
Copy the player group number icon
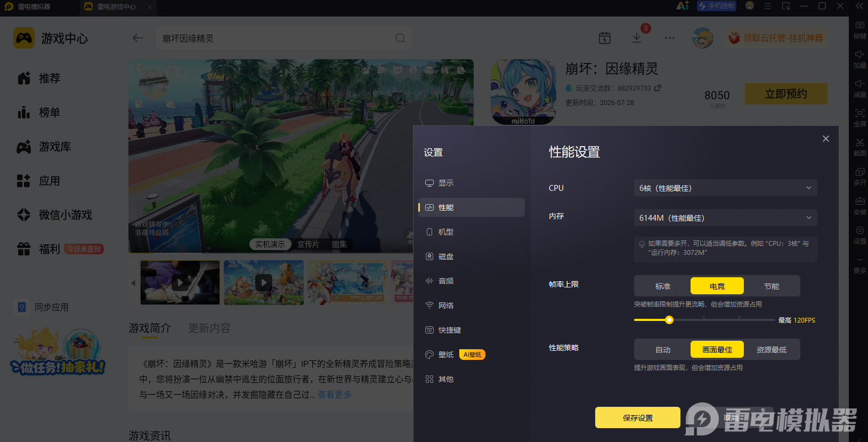pos(658,88)
